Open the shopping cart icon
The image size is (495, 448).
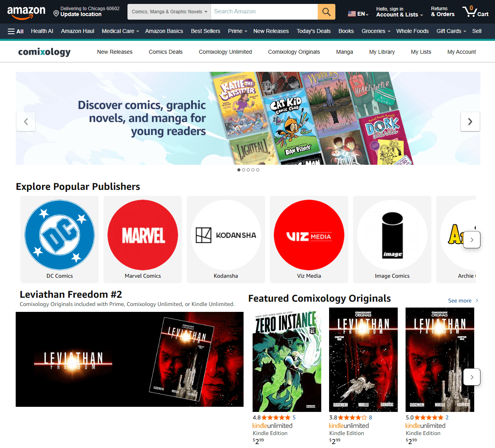pyautogui.click(x=475, y=11)
